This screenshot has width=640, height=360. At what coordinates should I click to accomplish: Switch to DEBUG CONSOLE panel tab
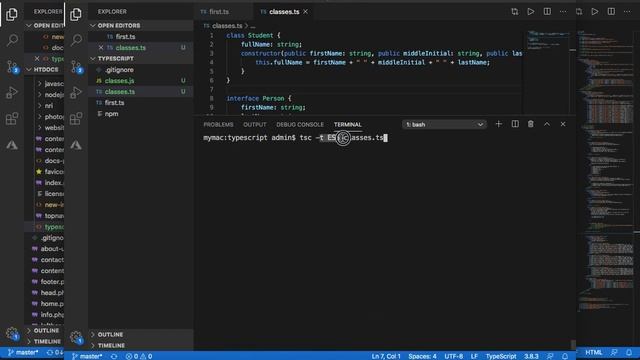point(300,124)
